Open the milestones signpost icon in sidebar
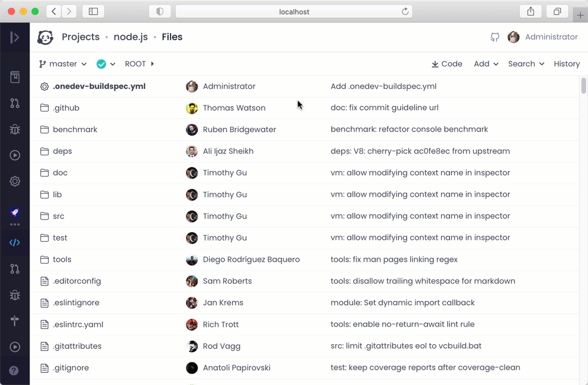This screenshot has height=385, width=588. point(15,321)
